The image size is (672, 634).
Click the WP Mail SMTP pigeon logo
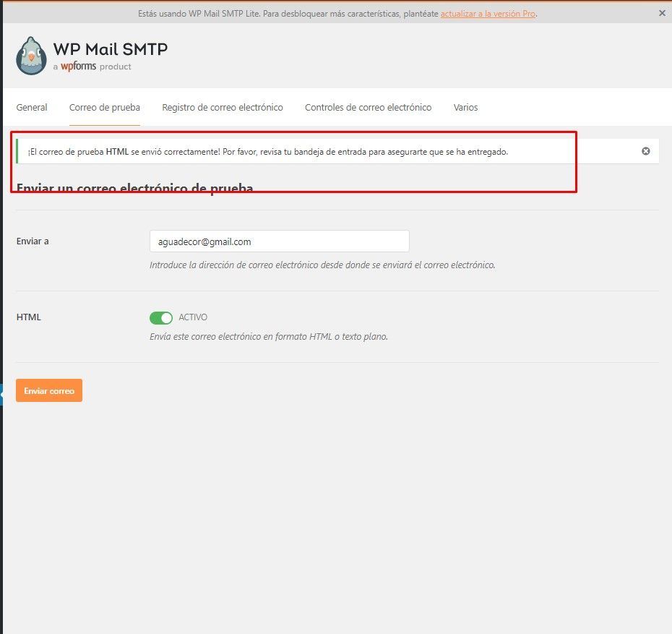(31, 56)
